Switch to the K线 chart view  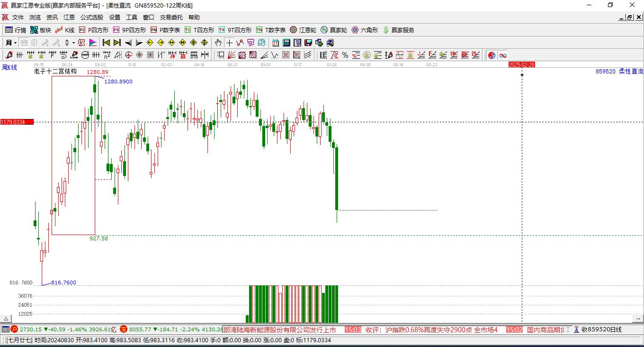[x=65, y=30]
